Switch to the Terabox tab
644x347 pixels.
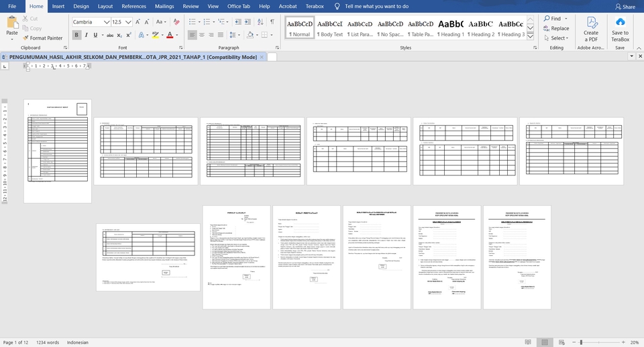point(315,6)
